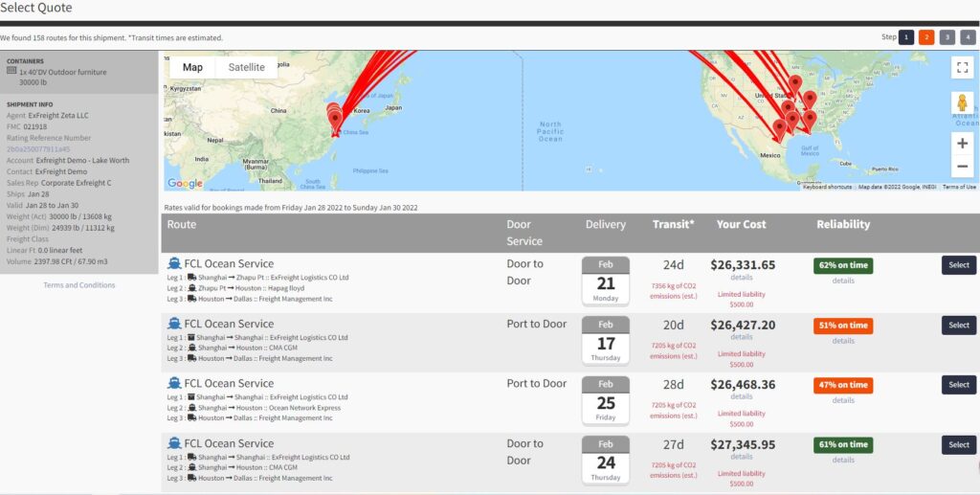Go to step 1
980x495 pixels.
[x=905, y=37]
